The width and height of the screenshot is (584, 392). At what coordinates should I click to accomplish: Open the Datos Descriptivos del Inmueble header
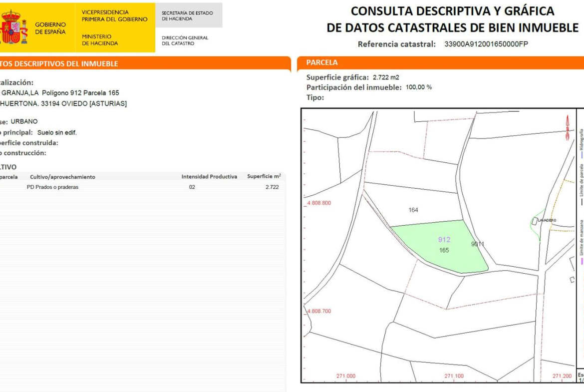click(x=59, y=63)
